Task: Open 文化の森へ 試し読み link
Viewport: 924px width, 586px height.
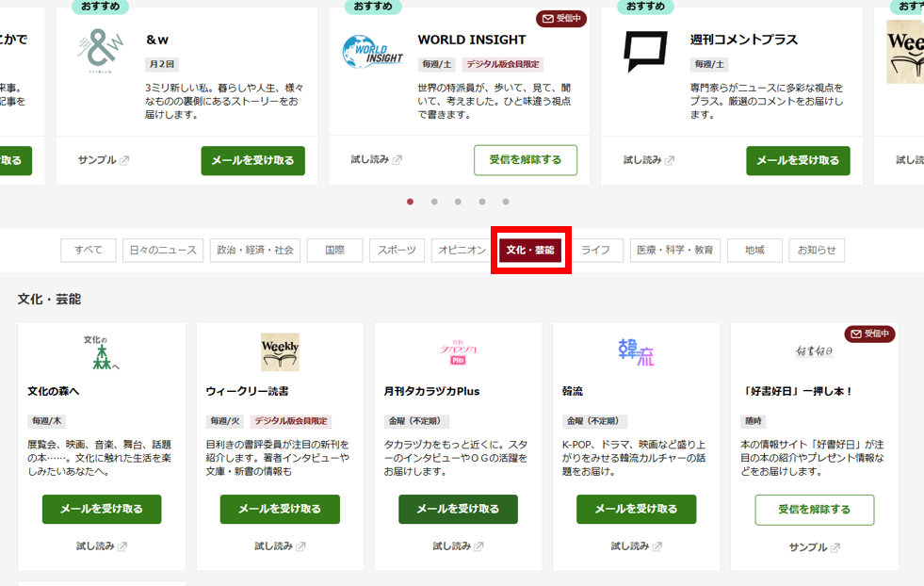Action: [x=95, y=546]
